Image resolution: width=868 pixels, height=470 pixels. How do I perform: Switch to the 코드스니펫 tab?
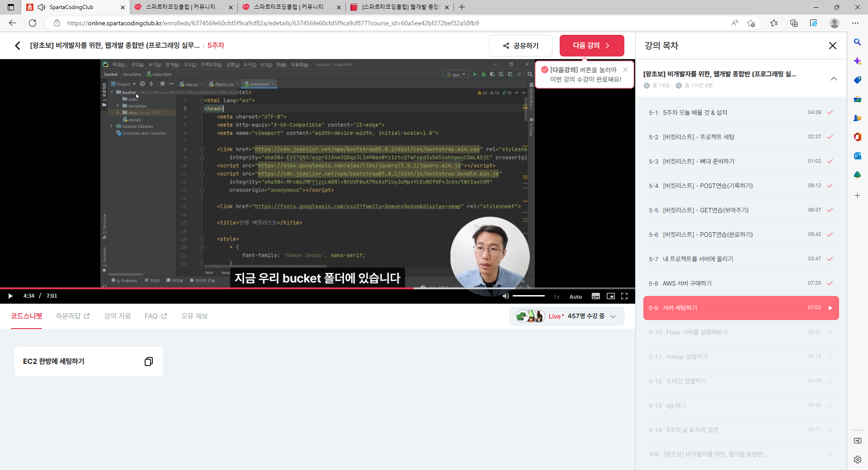coord(26,316)
